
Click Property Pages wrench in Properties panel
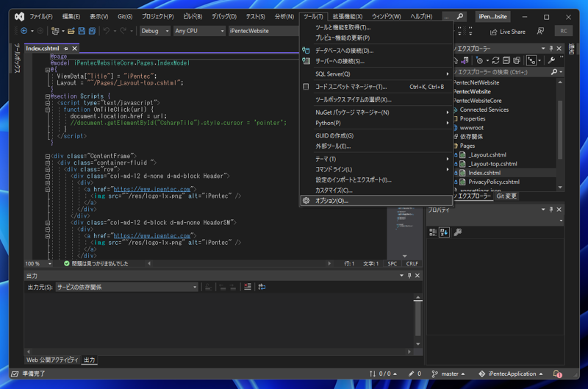click(457, 232)
